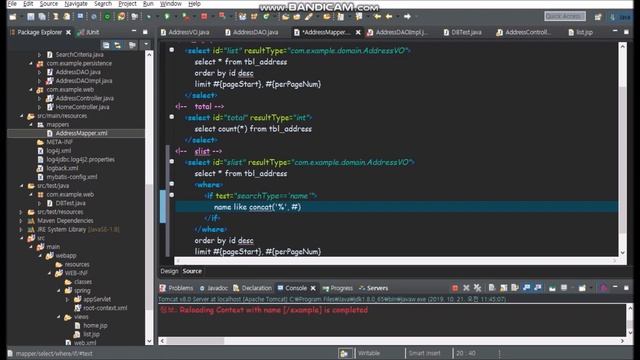Switch to the Design tab of XML editor

[x=169, y=271]
